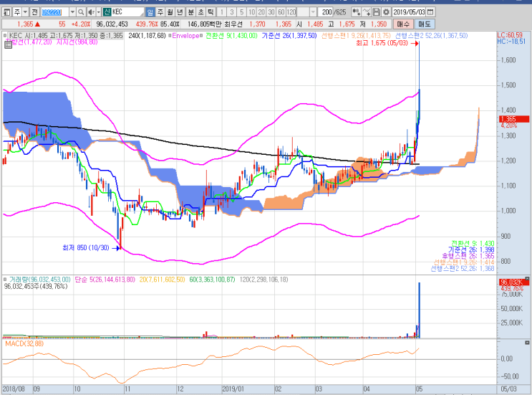Click the 2018/08 time axis label

(14, 389)
